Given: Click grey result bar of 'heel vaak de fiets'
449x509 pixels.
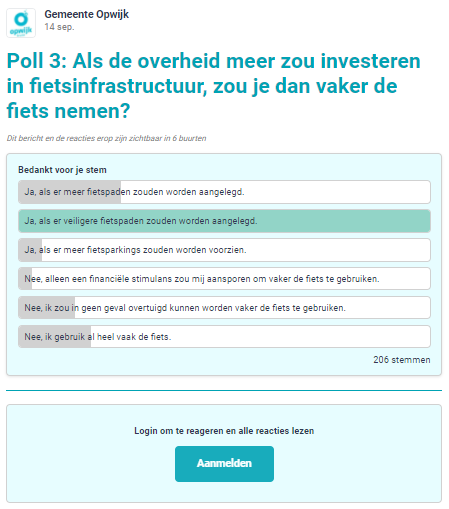Looking at the screenshot, I should pyautogui.click(x=55, y=337).
